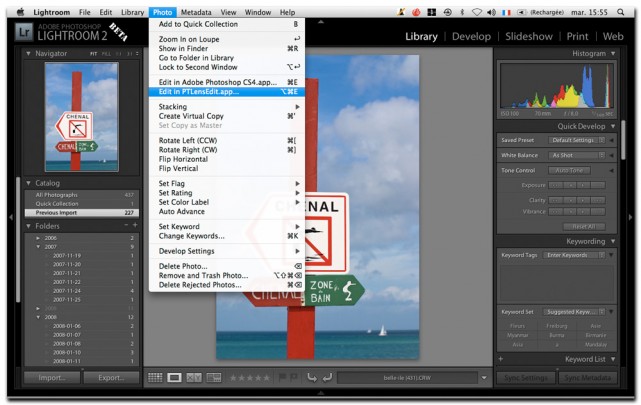The width and height of the screenshot is (641, 405).
Task: Add keyword with Keyword List plus icon
Action: (x=501, y=359)
